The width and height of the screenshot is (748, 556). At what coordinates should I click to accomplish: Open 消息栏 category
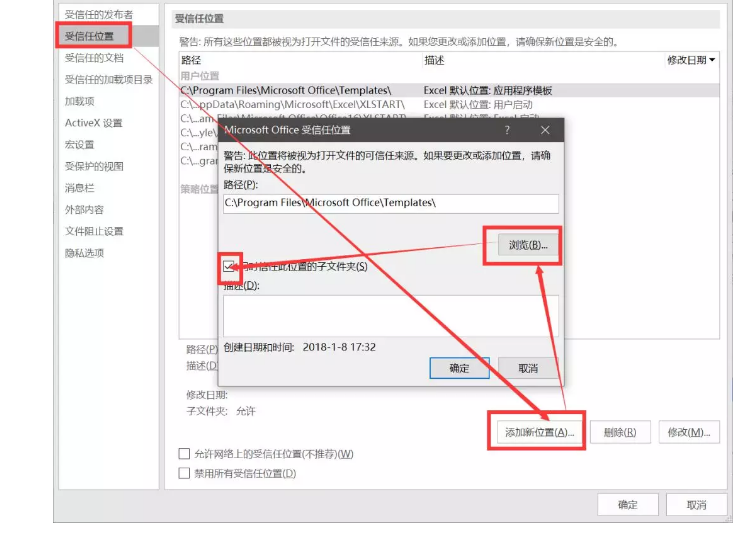pyautogui.click(x=80, y=188)
